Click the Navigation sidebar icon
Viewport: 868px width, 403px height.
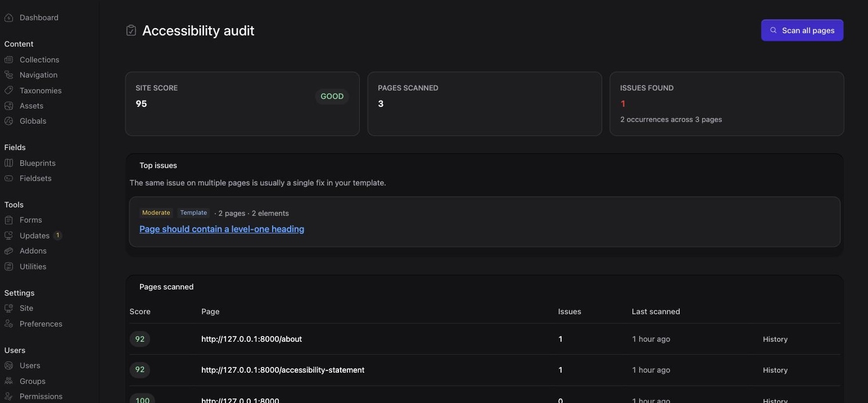pos(8,75)
